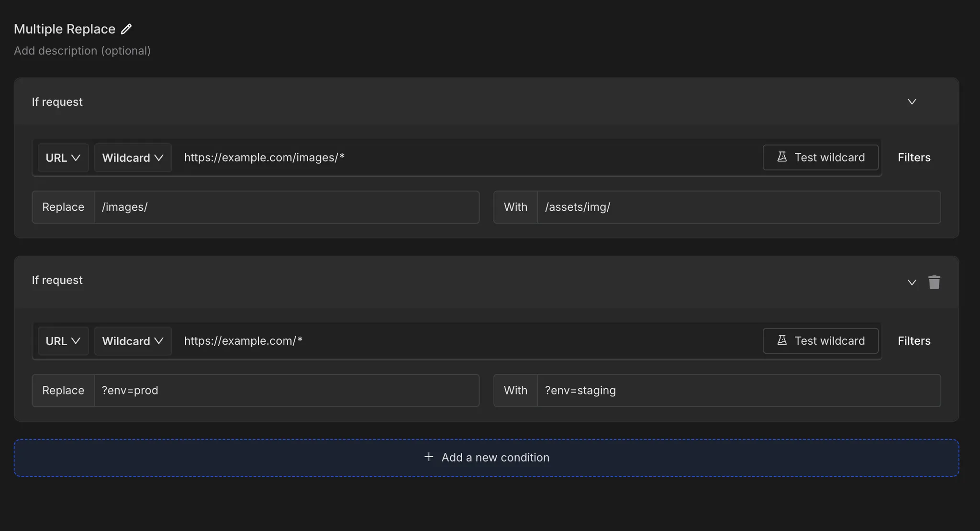
Task: Click the Replace field containing ?env=prod
Action: tap(286, 391)
